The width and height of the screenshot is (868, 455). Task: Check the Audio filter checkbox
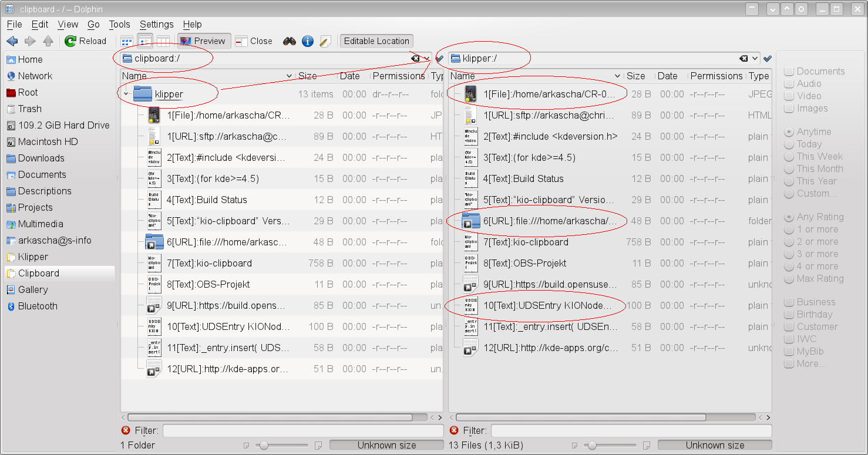pyautogui.click(x=789, y=84)
